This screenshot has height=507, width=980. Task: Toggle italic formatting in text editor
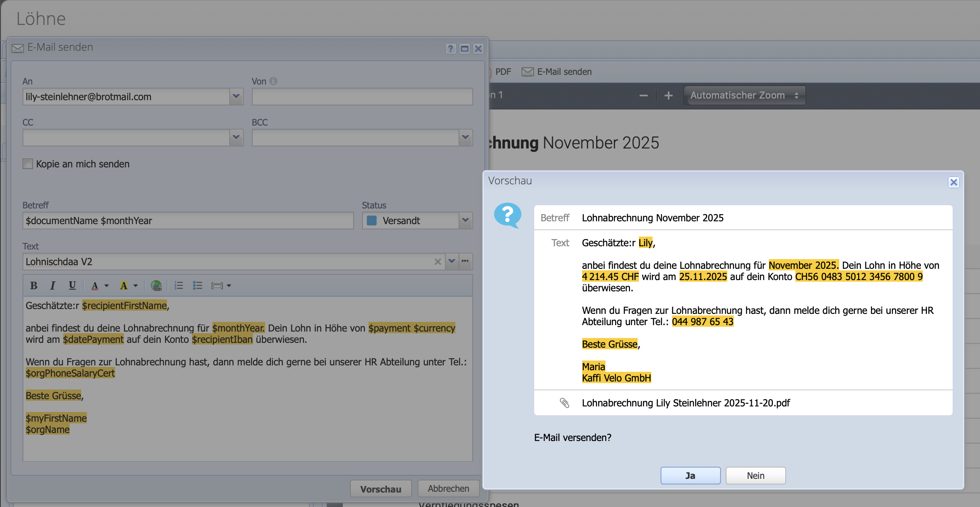click(52, 286)
